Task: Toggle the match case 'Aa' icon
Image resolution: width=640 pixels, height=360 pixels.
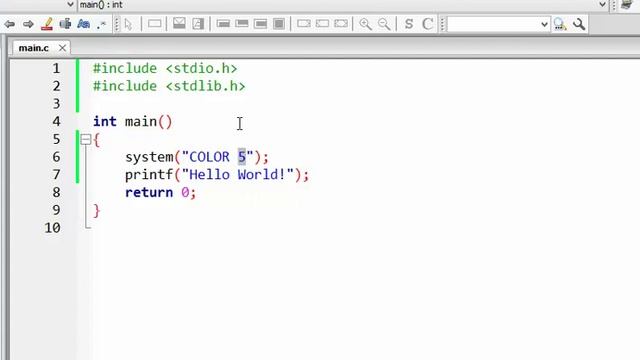Action: [x=84, y=24]
